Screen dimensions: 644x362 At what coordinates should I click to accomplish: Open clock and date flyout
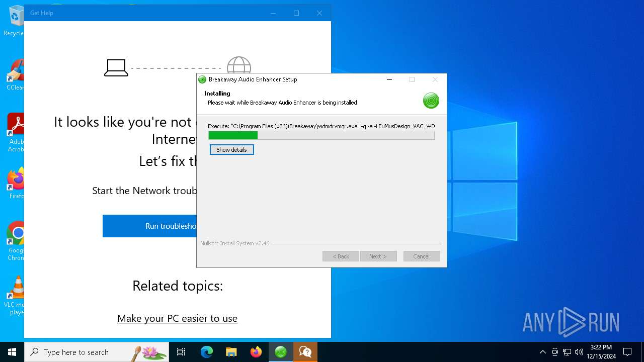click(601, 352)
